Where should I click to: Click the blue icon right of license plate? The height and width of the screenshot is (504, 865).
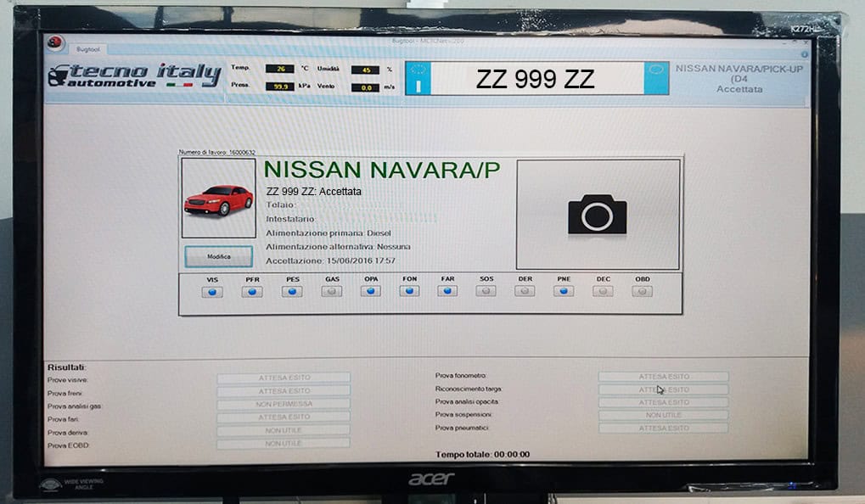pyautogui.click(x=656, y=78)
